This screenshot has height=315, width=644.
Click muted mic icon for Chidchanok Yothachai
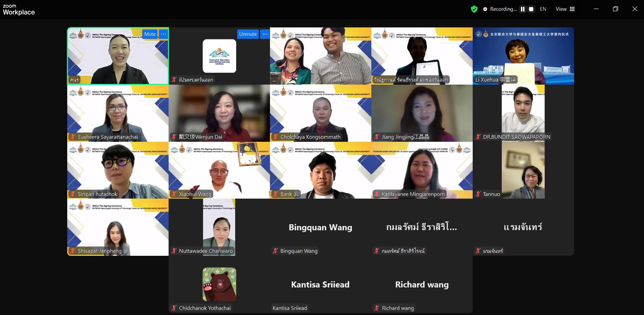click(174, 308)
